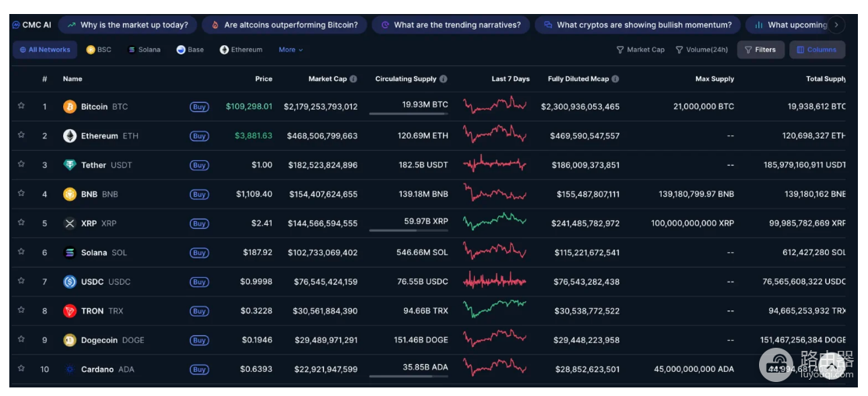Click the Dogecoin logo icon
Image resolution: width=868 pixels, height=396 pixels.
coord(70,340)
